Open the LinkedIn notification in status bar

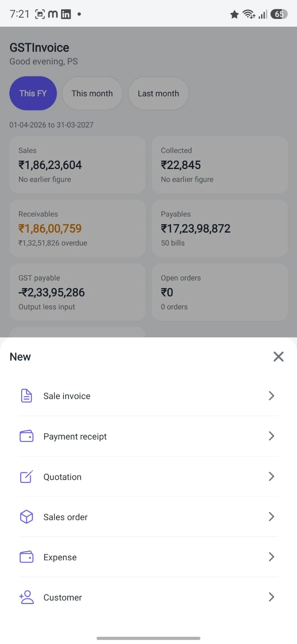pos(66,14)
